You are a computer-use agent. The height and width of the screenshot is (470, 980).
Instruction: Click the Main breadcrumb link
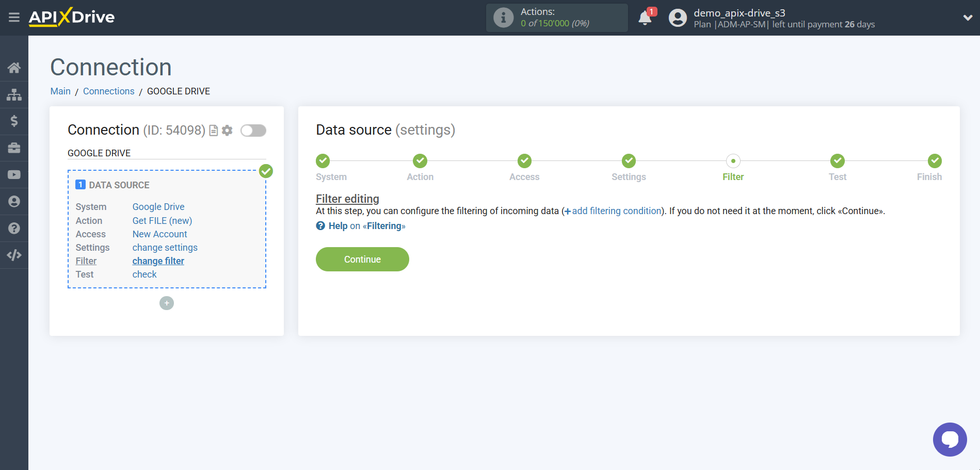tap(60, 91)
